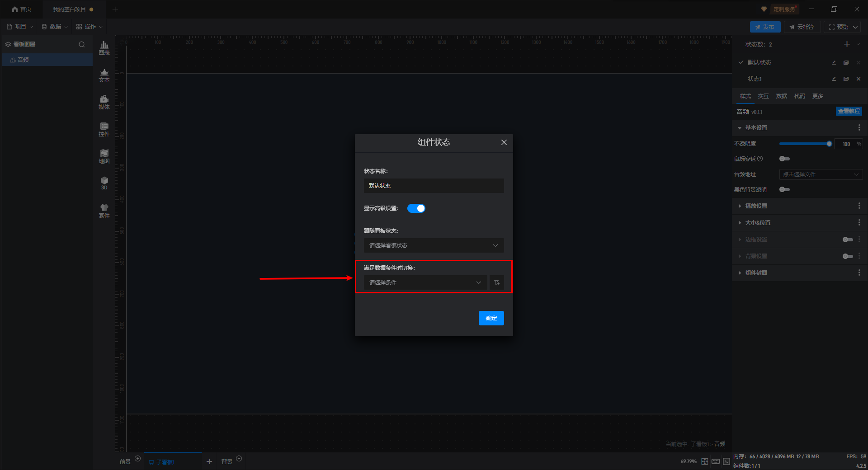Switch to the 数据 properties tab

pyautogui.click(x=782, y=96)
